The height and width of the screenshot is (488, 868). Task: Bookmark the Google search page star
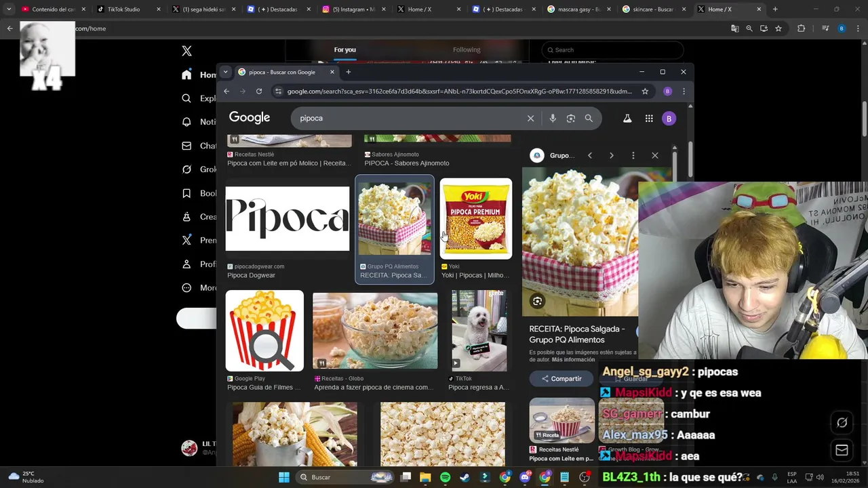(x=645, y=91)
